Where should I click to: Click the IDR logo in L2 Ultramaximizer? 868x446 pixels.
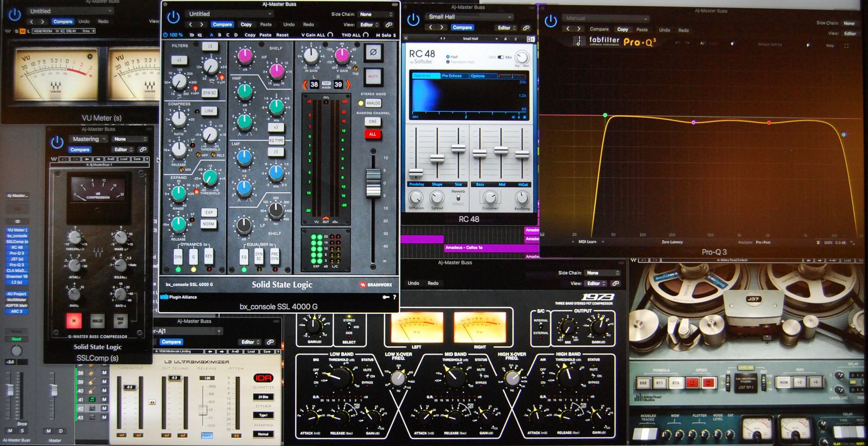[263, 378]
